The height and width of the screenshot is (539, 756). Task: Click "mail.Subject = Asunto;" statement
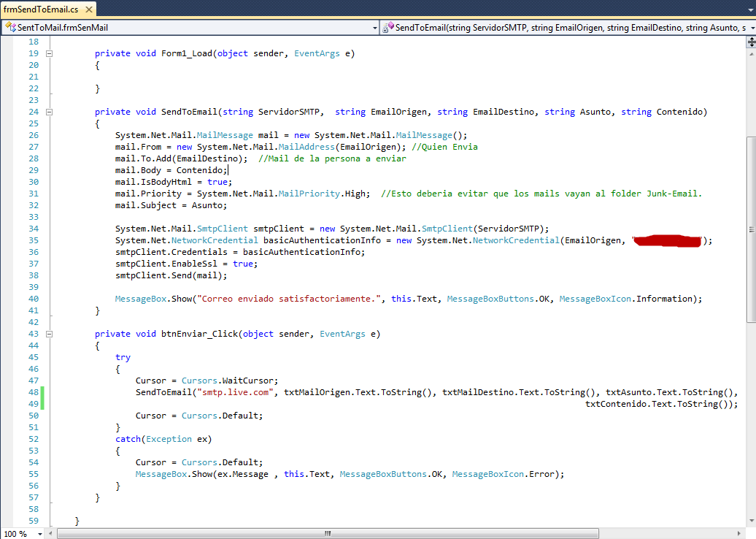click(171, 205)
